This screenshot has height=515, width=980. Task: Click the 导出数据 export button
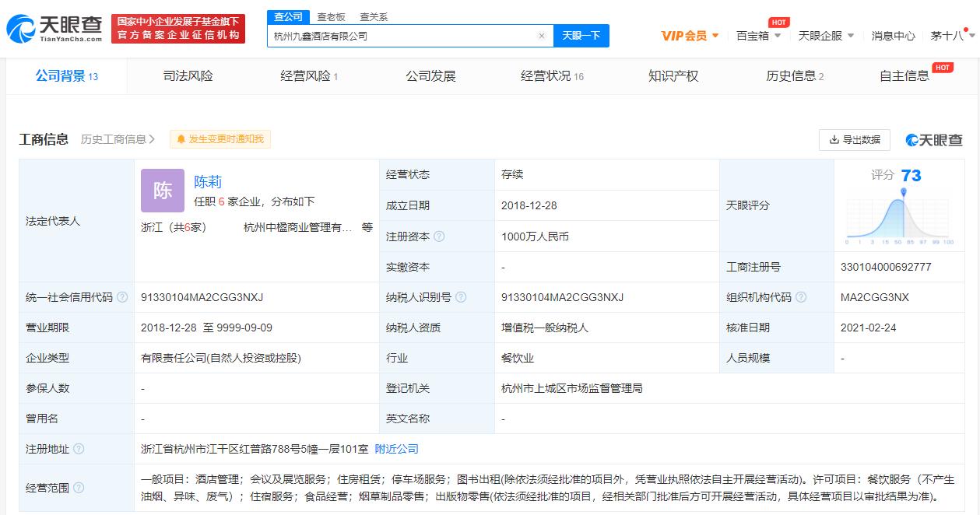tap(855, 139)
